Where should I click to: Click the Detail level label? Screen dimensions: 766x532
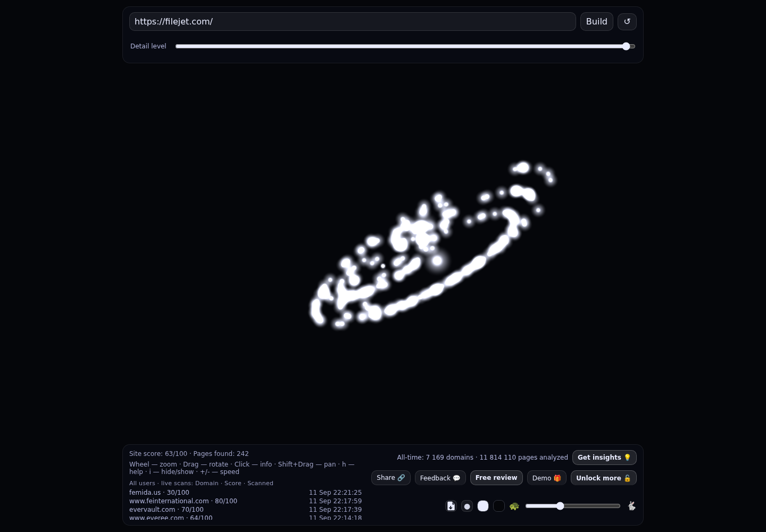(148, 46)
